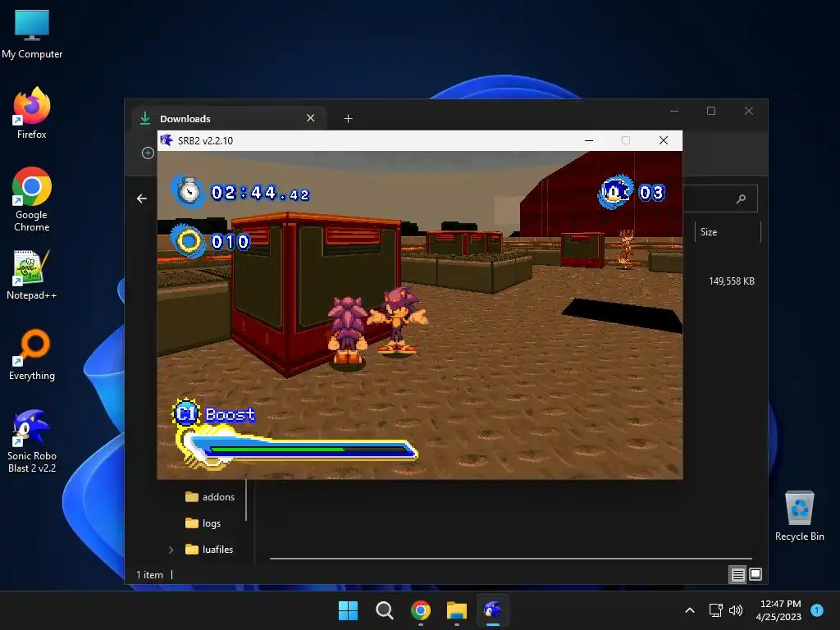The height and width of the screenshot is (630, 840).
Task: Open the clock showing 12:47 PM
Action: coord(779,610)
